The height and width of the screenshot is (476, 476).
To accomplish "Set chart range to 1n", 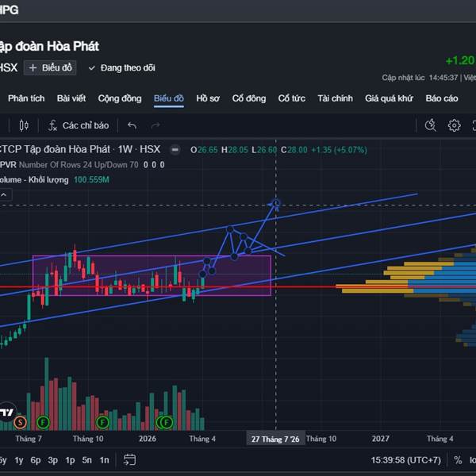I will point(105,460).
